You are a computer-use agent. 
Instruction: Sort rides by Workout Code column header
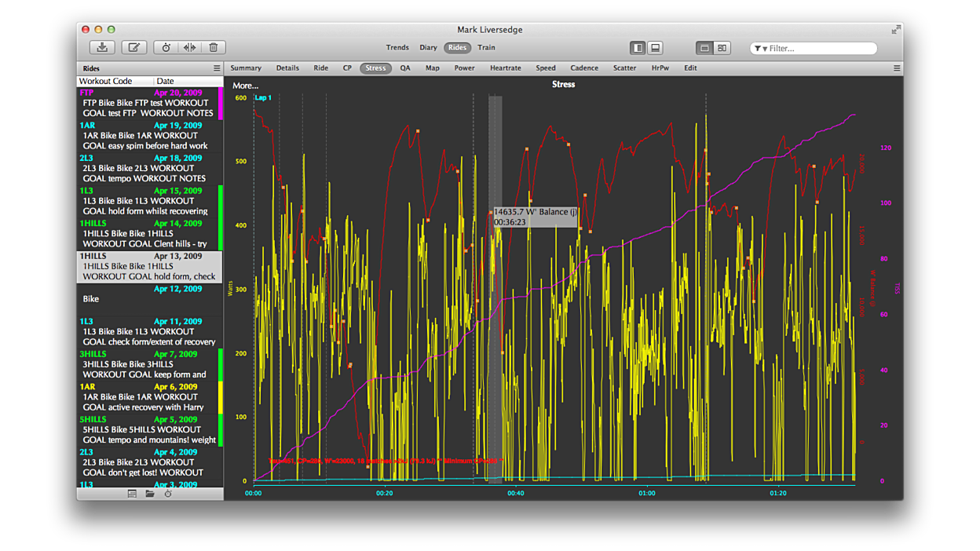tap(105, 81)
